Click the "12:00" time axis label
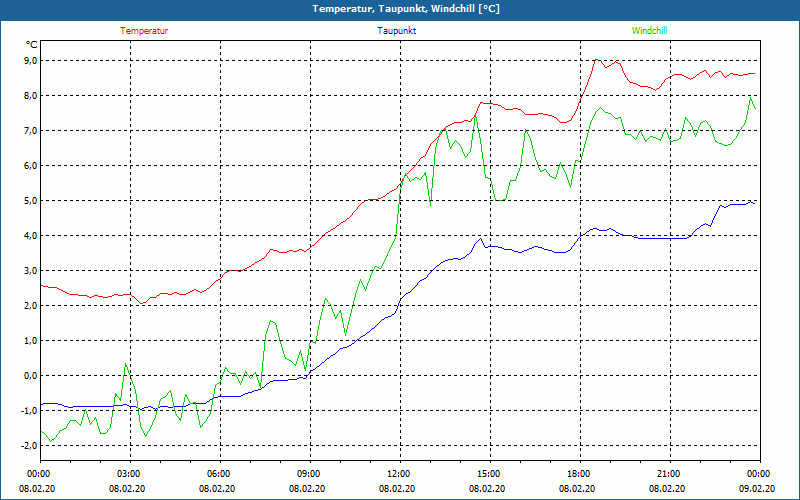Screen dimensions: 800x500 [x=397, y=474]
